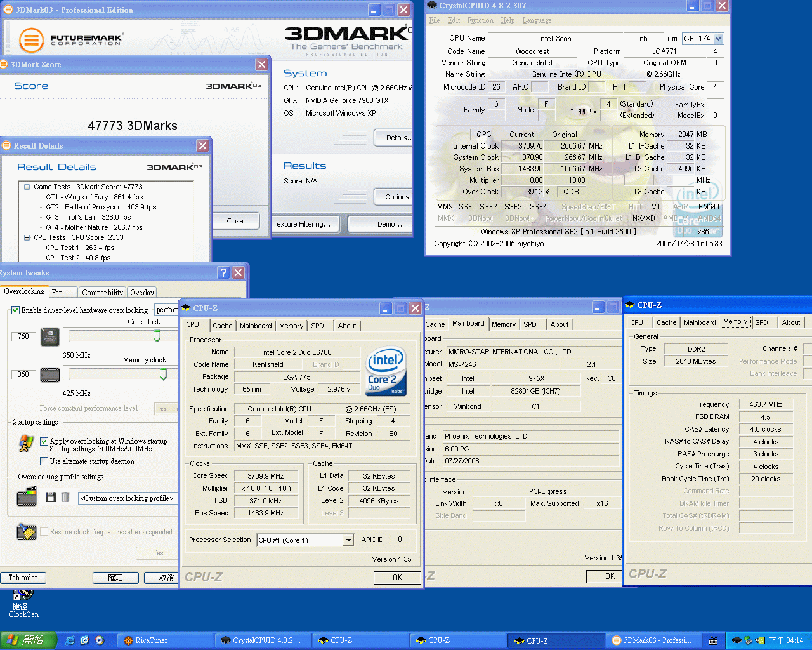Click the black chip tray icon
This screenshot has width=812, height=650.
[x=737, y=640]
